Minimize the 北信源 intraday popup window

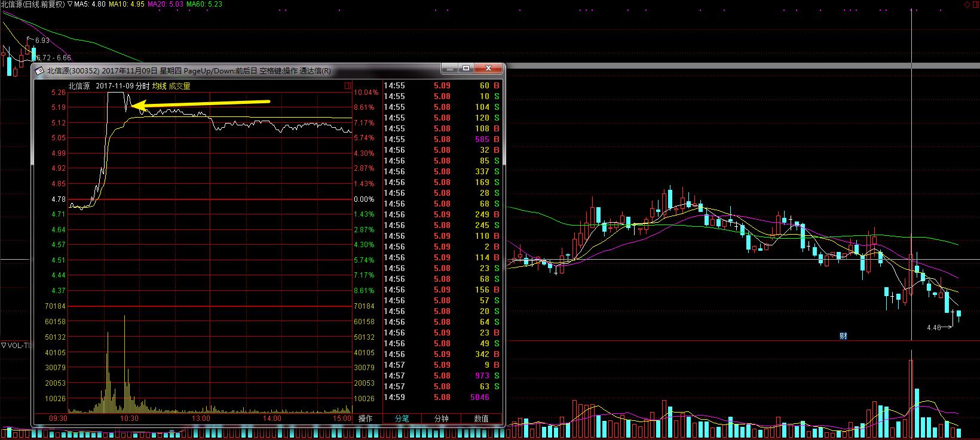pyautogui.click(x=451, y=69)
